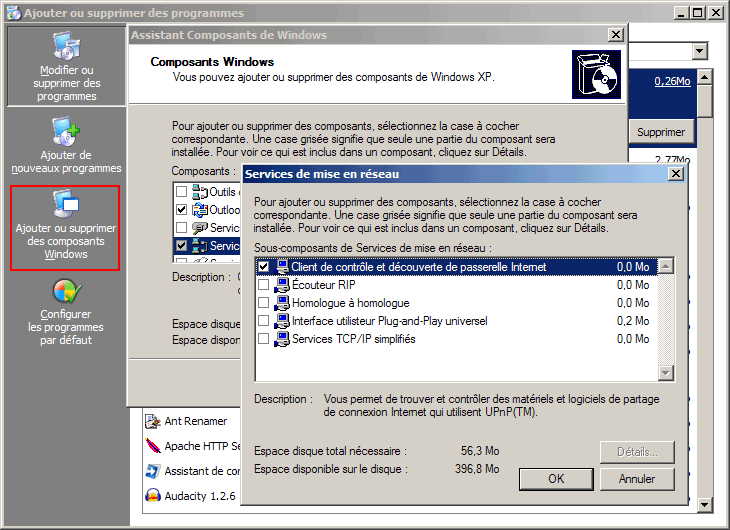Click the Homologue à homologue component icon

click(x=282, y=303)
